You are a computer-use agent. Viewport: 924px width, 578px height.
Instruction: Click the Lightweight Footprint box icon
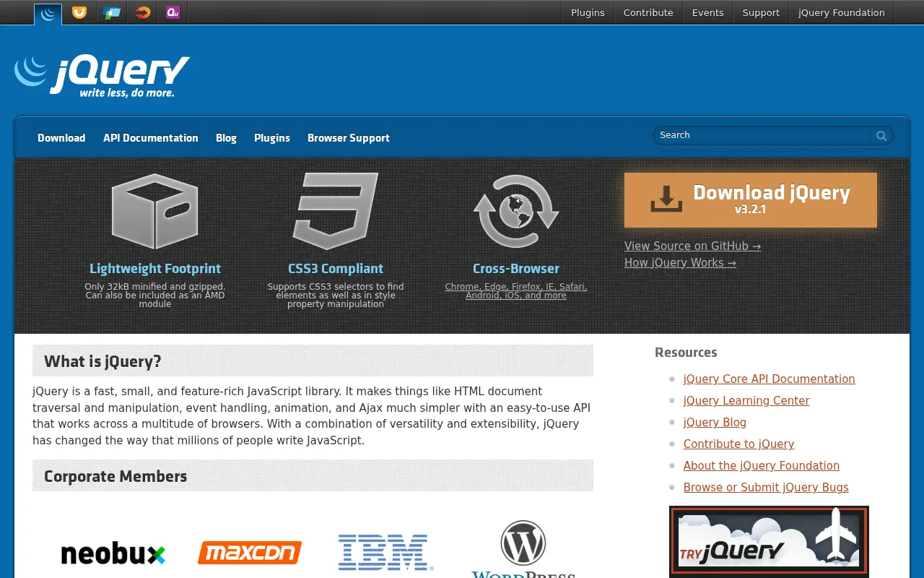point(155,212)
